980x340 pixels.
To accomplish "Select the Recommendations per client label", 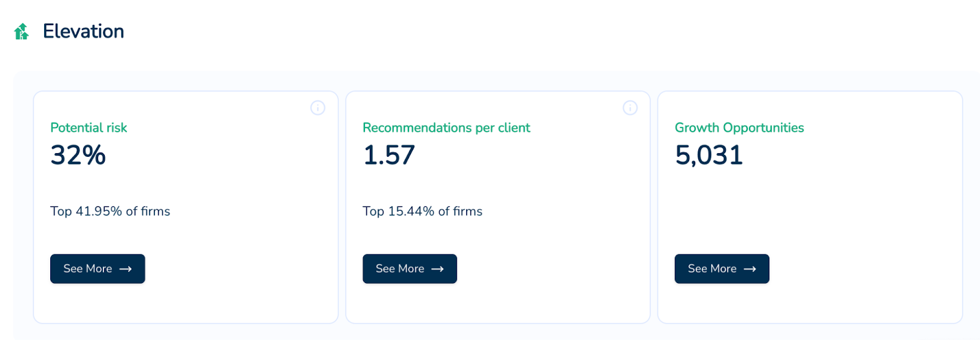I will tap(447, 127).
